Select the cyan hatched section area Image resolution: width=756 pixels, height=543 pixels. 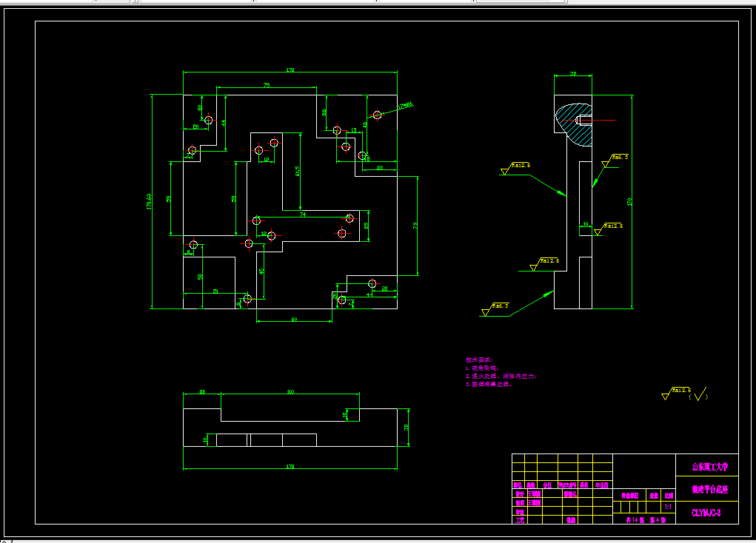pyautogui.click(x=574, y=124)
